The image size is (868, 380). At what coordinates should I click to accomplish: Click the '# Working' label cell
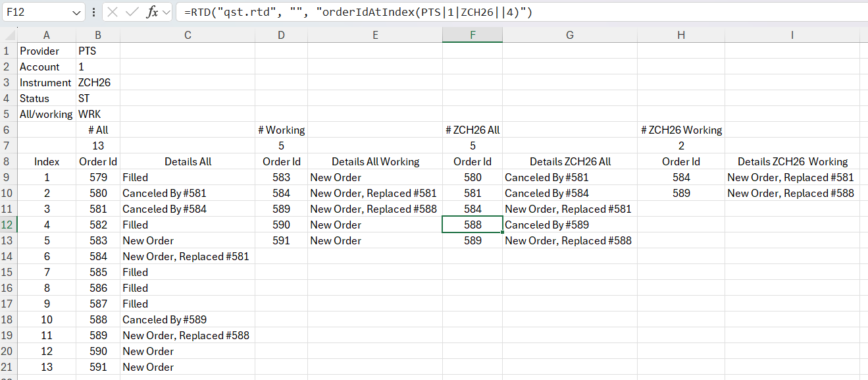pyautogui.click(x=281, y=130)
